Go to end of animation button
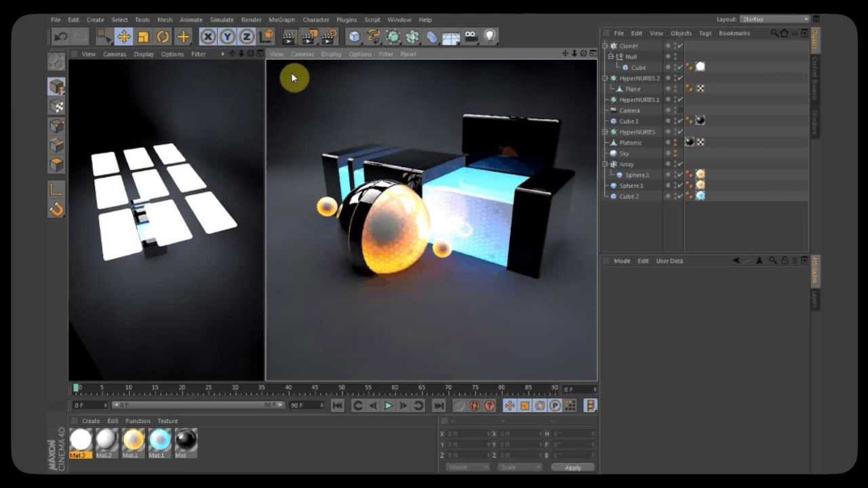This screenshot has height=488, width=868. pos(439,405)
